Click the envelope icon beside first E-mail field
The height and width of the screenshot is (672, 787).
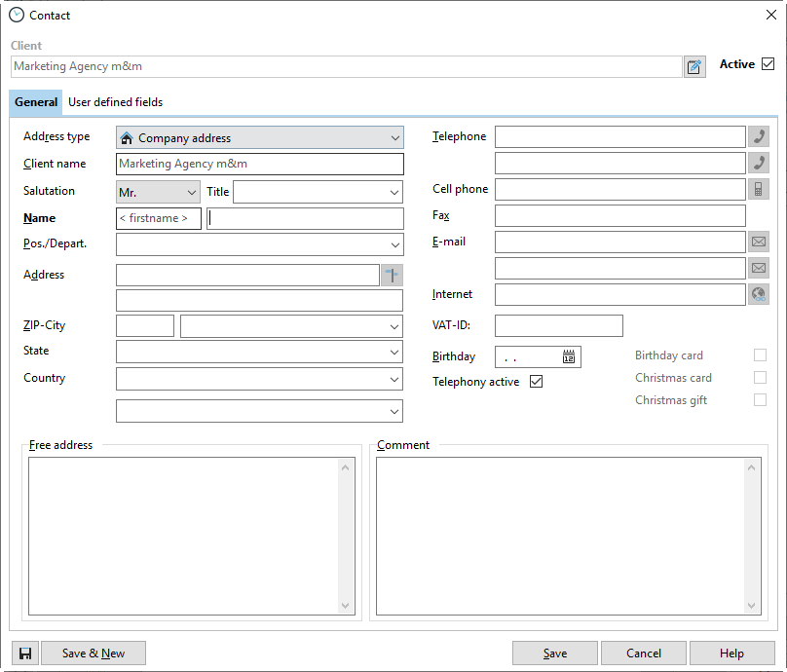tap(758, 242)
